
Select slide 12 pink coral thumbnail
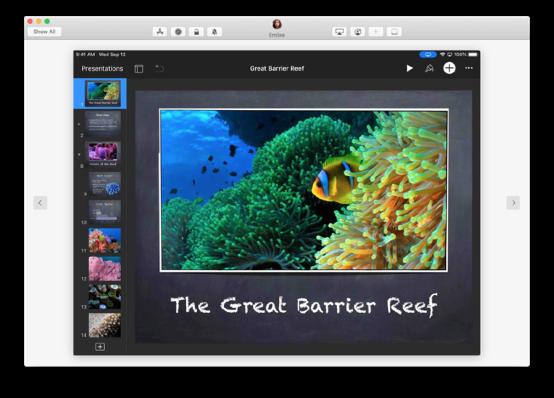pyautogui.click(x=105, y=269)
